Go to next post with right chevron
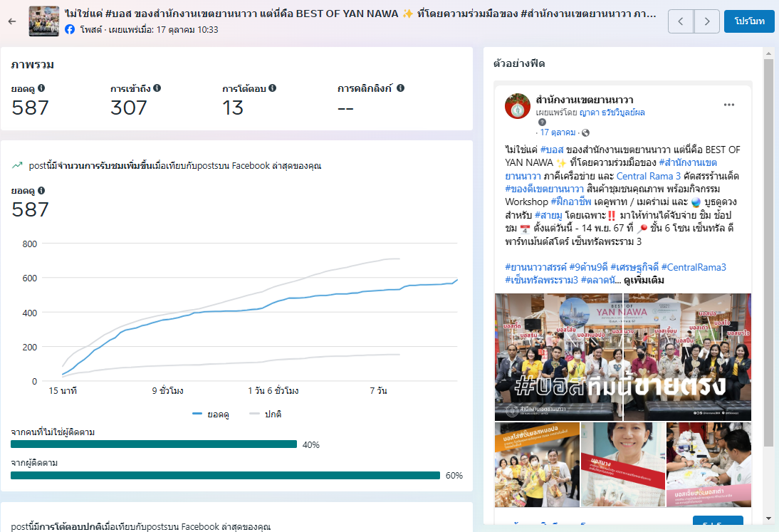779x532 pixels. pos(706,21)
